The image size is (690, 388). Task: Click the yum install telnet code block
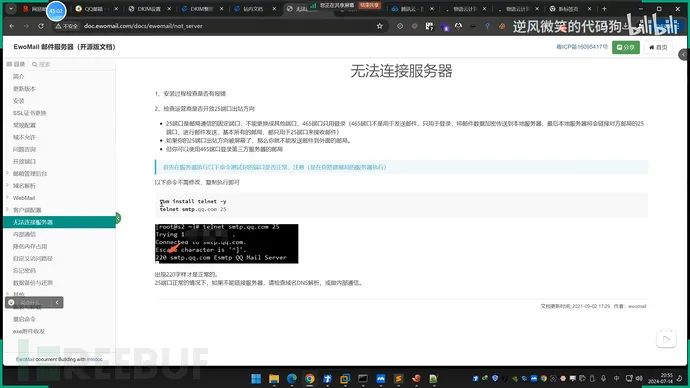coord(401,205)
